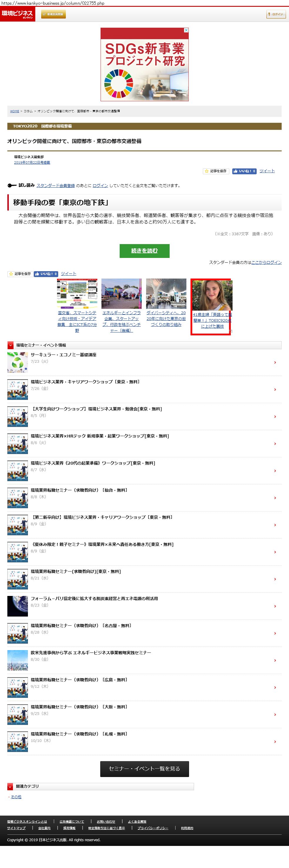Click the スタンダード会員登録 link
This screenshot has height=868, width=289.
pyautogui.click(x=56, y=186)
